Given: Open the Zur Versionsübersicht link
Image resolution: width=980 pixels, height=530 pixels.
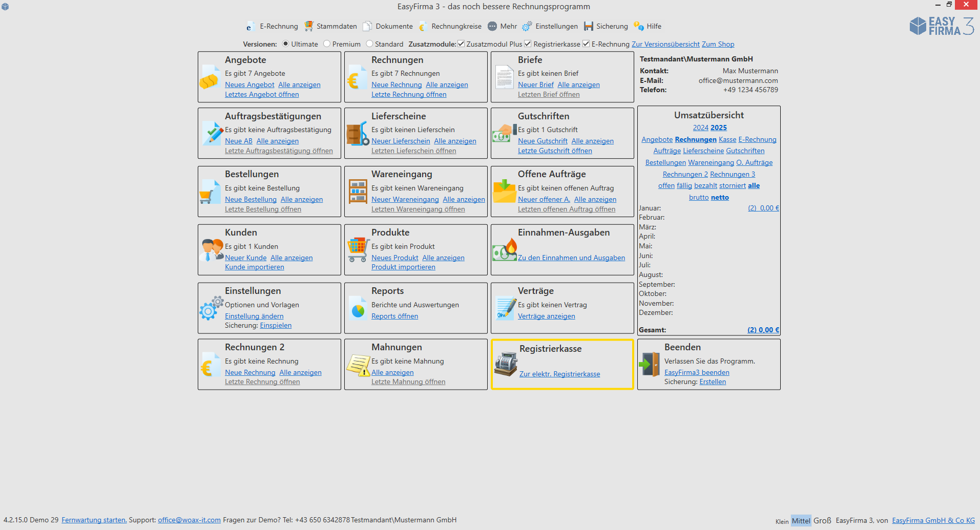Looking at the screenshot, I should (x=665, y=44).
